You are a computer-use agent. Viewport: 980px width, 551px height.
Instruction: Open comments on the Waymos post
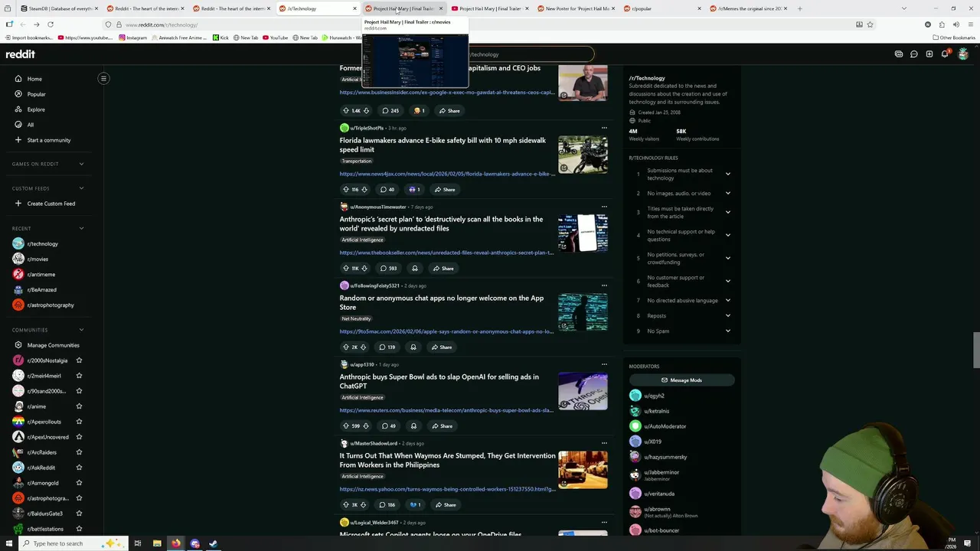(388, 504)
